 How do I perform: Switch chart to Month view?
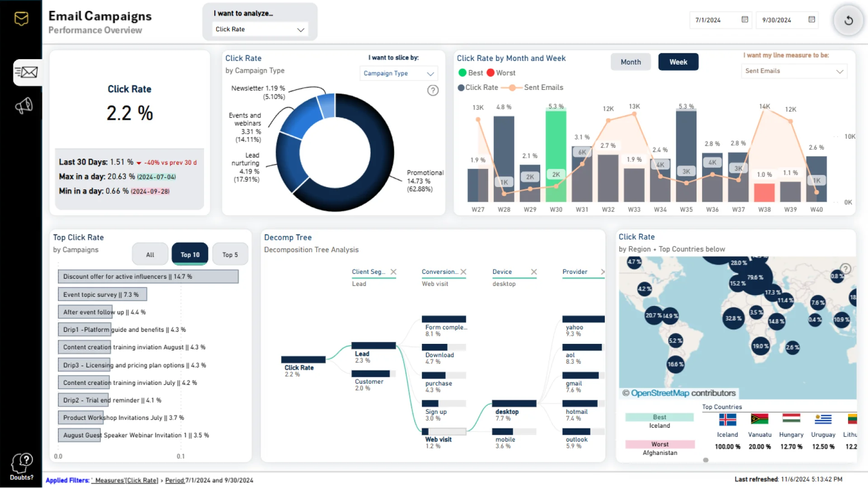(x=631, y=62)
